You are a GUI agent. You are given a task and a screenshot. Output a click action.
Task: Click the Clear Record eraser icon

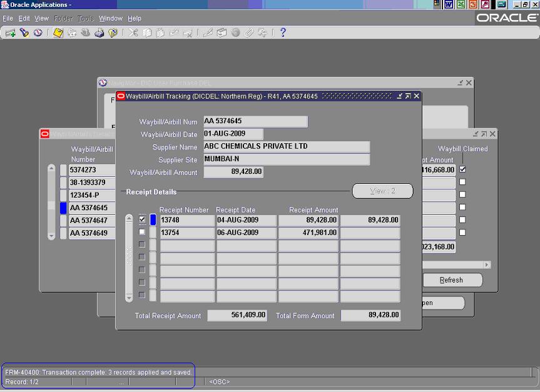[x=174, y=33]
